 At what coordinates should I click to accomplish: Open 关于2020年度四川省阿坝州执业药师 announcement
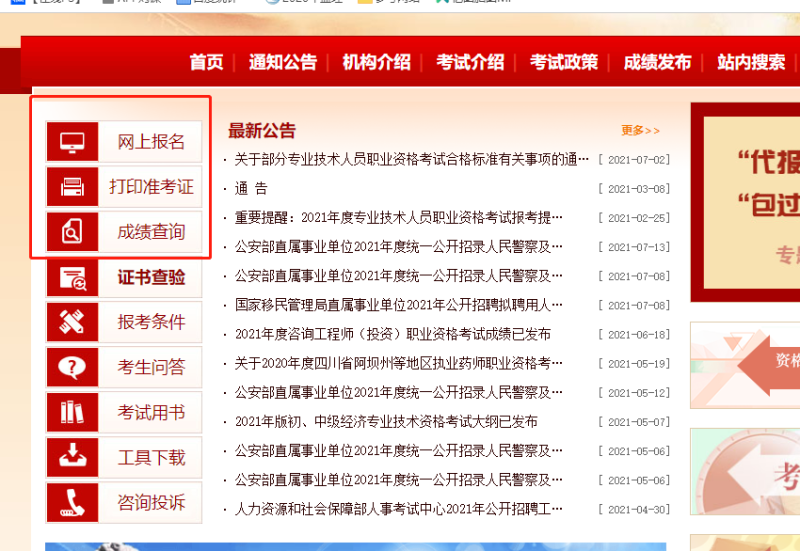click(398, 363)
